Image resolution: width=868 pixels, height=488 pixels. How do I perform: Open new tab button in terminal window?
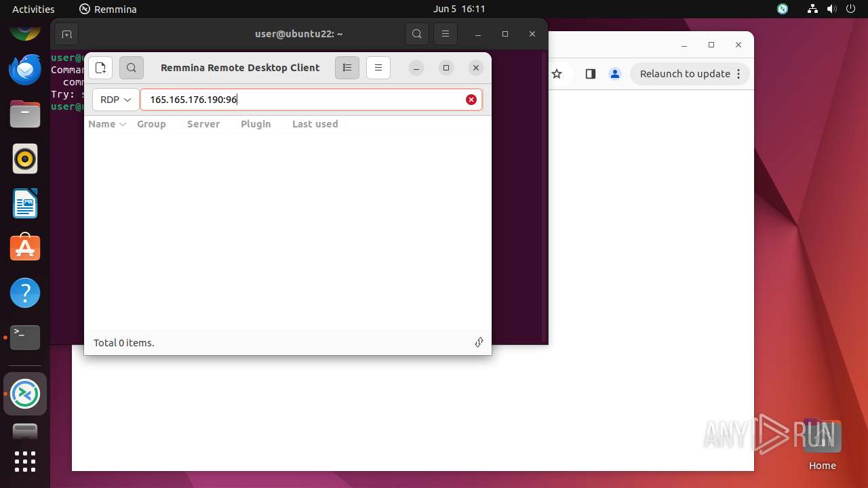point(66,34)
